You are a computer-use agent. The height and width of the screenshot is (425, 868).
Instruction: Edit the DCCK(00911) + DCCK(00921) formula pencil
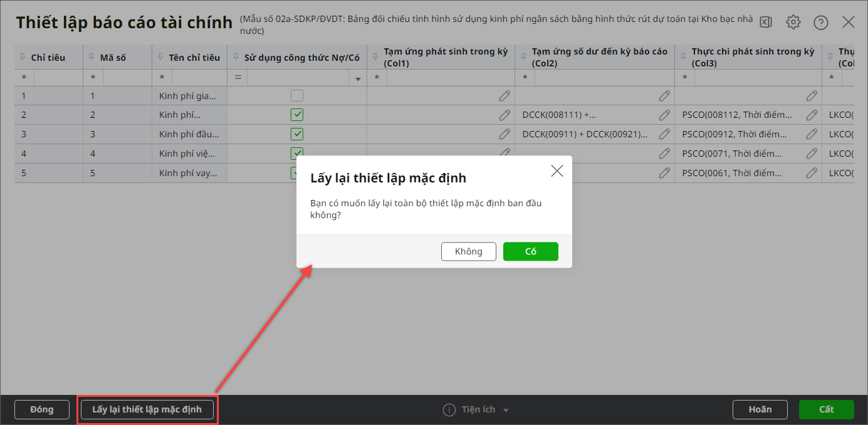point(664,134)
